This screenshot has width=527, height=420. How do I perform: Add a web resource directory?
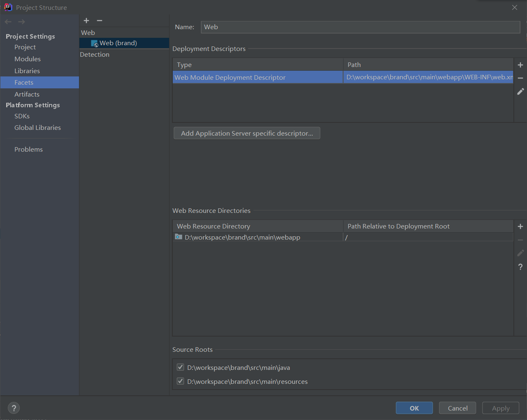click(520, 226)
